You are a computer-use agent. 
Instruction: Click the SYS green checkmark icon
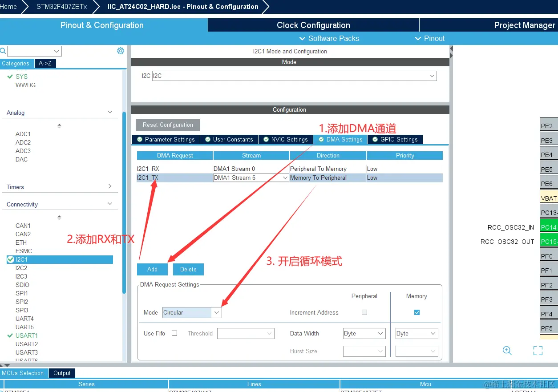point(10,76)
